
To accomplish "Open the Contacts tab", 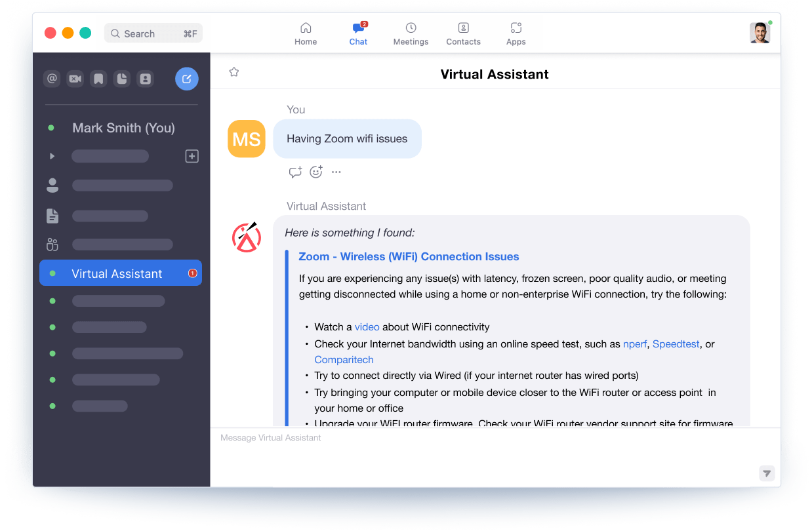I will [463, 33].
